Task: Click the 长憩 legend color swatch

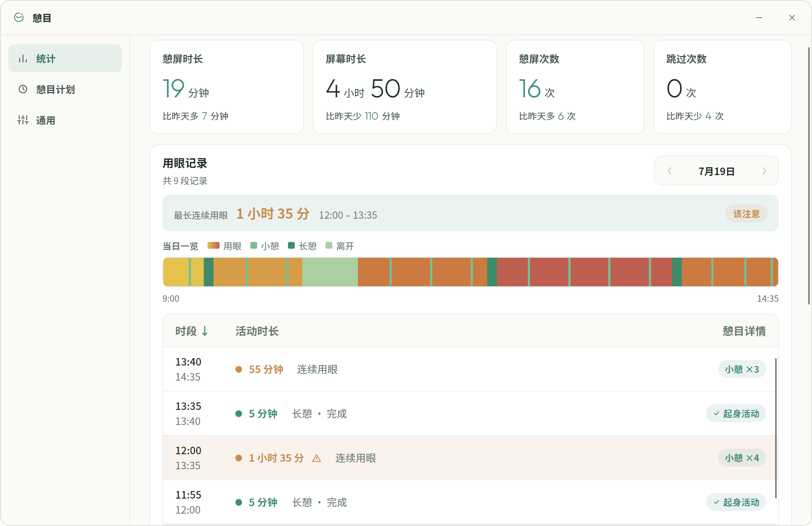Action: tap(291, 246)
